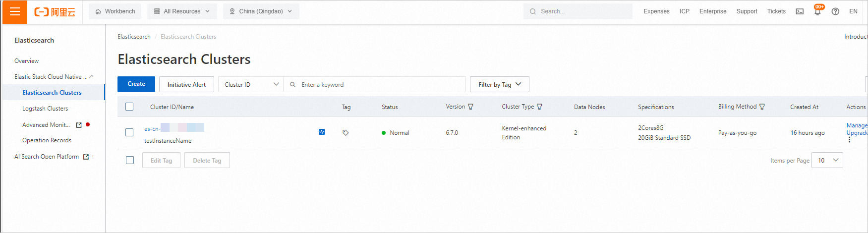This screenshot has height=233, width=868.
Task: Open Operation Records in sidebar
Action: click(47, 140)
